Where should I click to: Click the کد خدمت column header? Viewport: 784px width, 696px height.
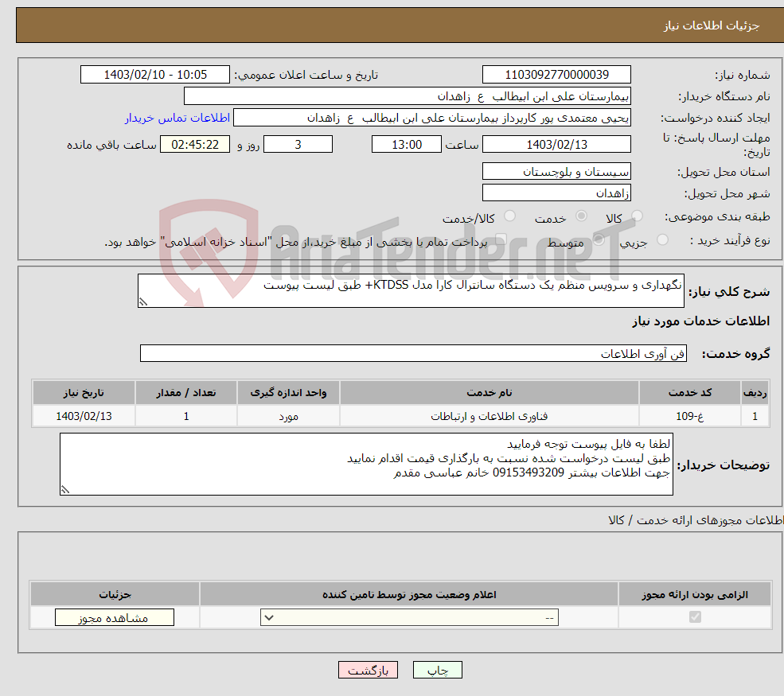point(690,393)
